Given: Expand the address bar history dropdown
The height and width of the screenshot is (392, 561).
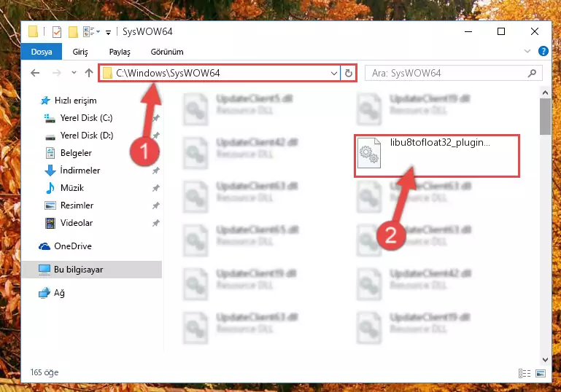Looking at the screenshot, I should point(334,74).
